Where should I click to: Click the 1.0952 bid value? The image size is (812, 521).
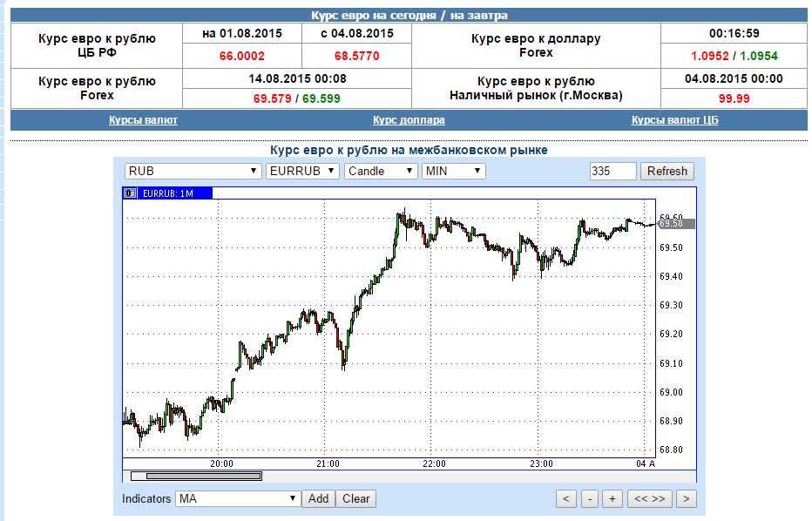(709, 56)
